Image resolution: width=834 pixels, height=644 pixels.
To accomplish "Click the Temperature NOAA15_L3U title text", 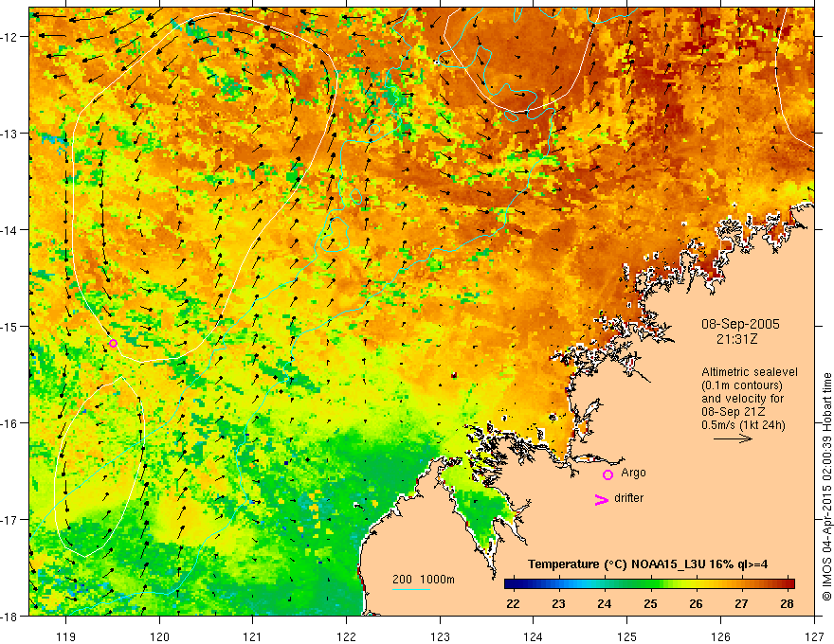I will pyautogui.click(x=647, y=564).
